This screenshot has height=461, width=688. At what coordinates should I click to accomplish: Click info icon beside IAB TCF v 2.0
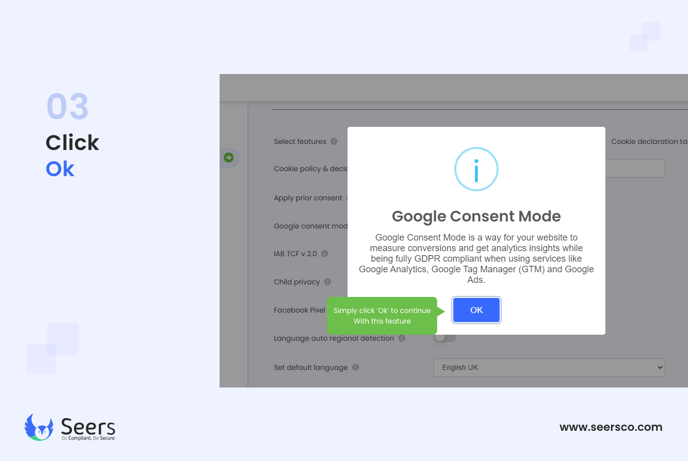point(324,254)
